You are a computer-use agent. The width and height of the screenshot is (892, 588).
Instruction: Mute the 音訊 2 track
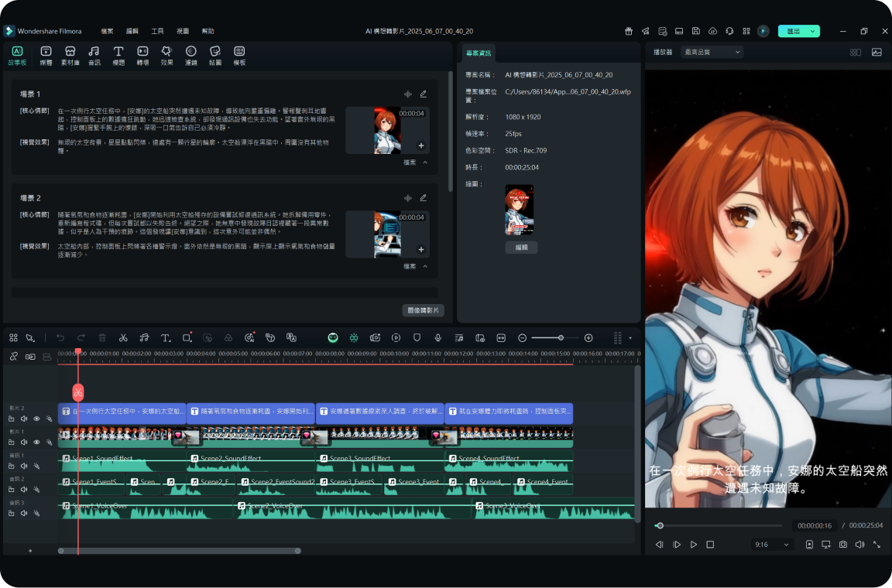24,489
